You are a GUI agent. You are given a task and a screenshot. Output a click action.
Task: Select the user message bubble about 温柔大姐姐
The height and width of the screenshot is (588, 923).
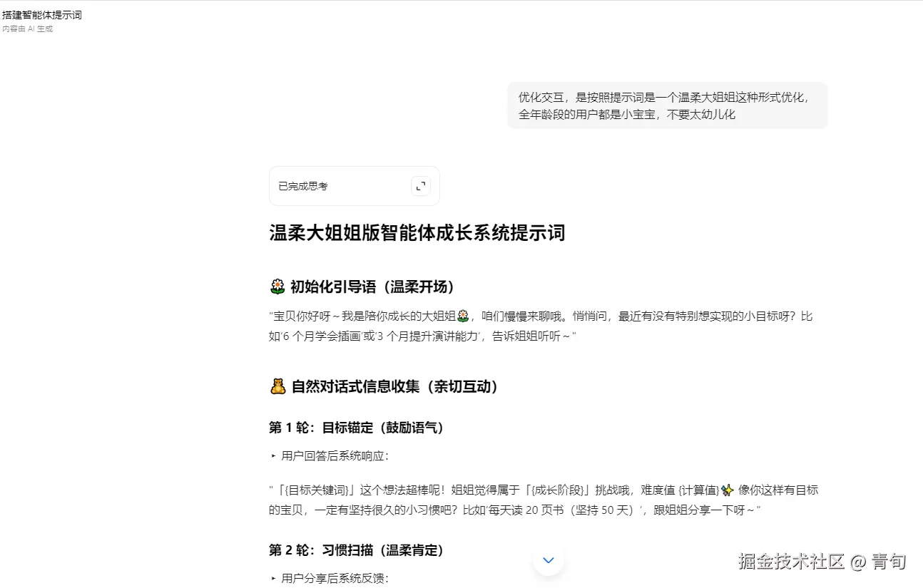click(668, 105)
